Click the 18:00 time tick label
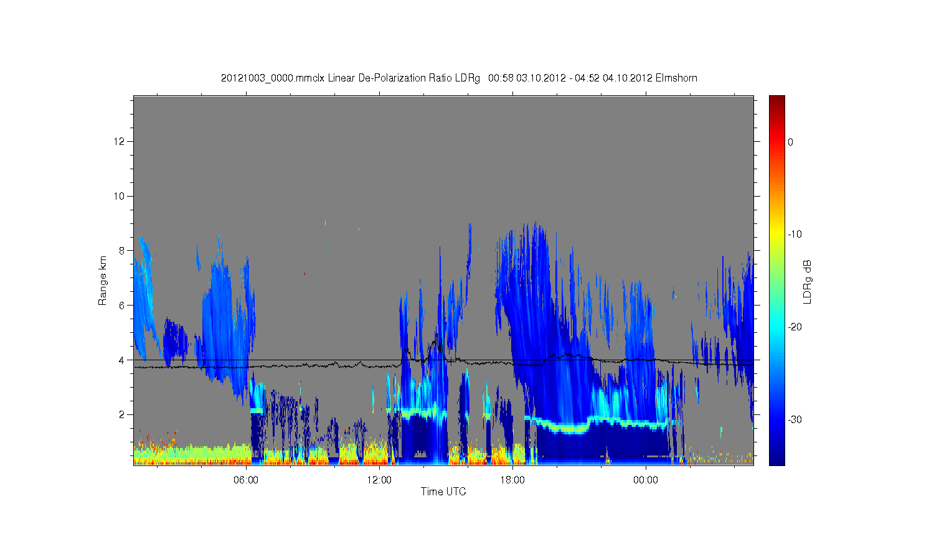This screenshot has height=560, width=934. [512, 480]
